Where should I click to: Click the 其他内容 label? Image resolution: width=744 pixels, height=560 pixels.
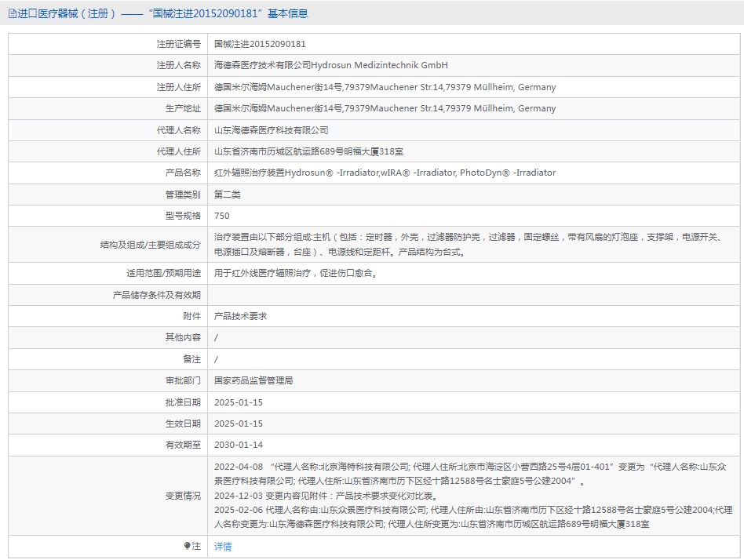coord(183,337)
